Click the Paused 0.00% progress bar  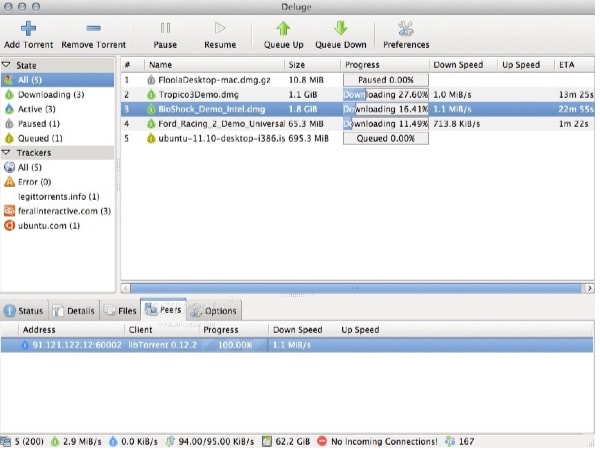[x=386, y=80]
